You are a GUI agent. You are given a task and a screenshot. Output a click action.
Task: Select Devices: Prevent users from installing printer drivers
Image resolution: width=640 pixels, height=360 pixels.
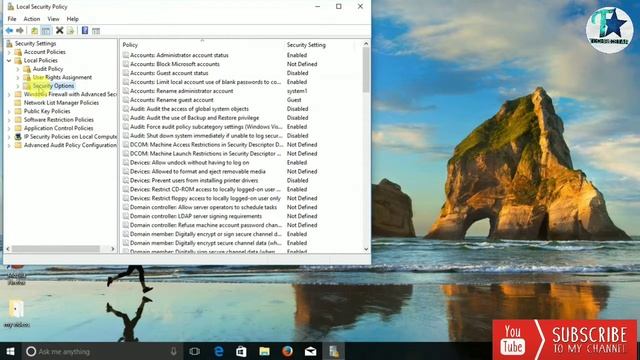194,180
